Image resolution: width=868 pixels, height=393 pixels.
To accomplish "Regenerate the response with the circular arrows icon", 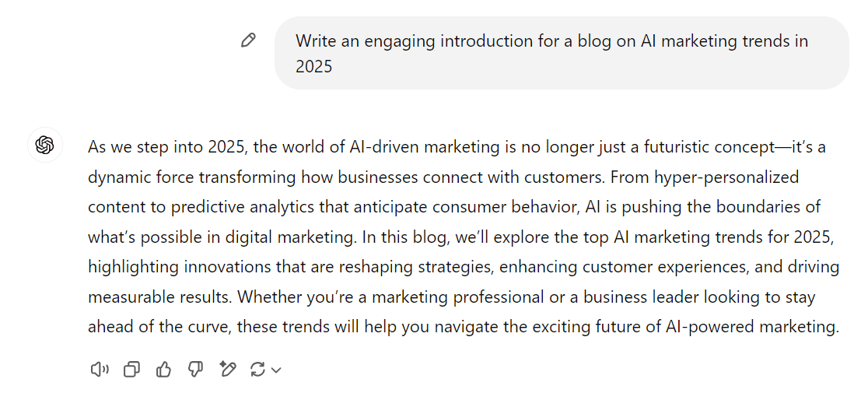I will click(x=258, y=369).
